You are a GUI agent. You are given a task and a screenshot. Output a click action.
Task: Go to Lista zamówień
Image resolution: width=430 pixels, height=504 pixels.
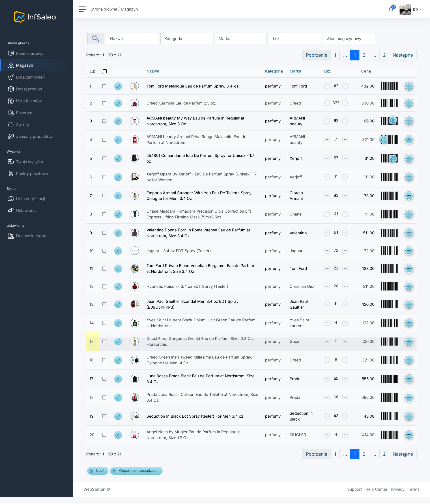coord(30,77)
